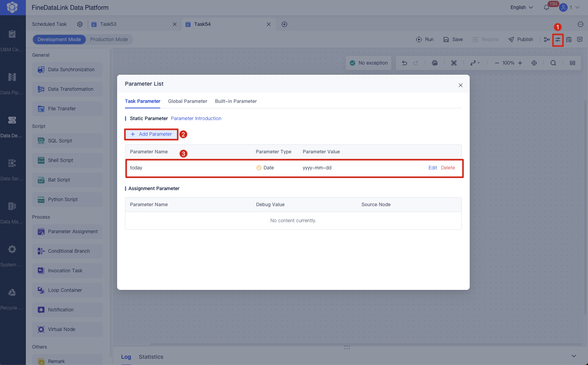Open the Statistics tab
The height and width of the screenshot is (365, 588).
pos(151,357)
